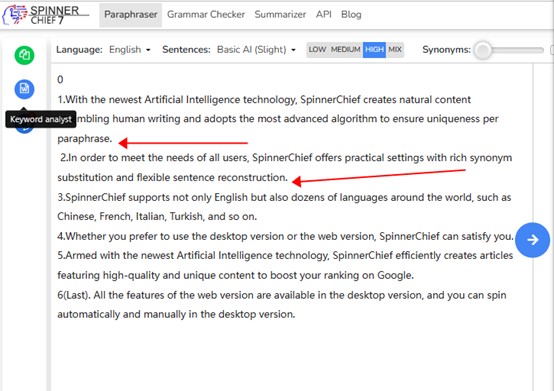Expand the Language English dropdown
The width and height of the screenshot is (554, 391).
130,49
